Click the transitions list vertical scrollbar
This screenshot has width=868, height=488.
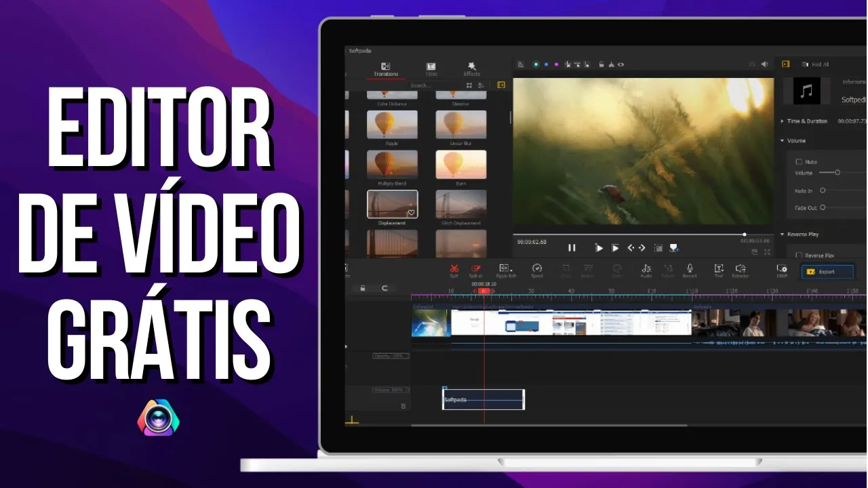(511, 117)
